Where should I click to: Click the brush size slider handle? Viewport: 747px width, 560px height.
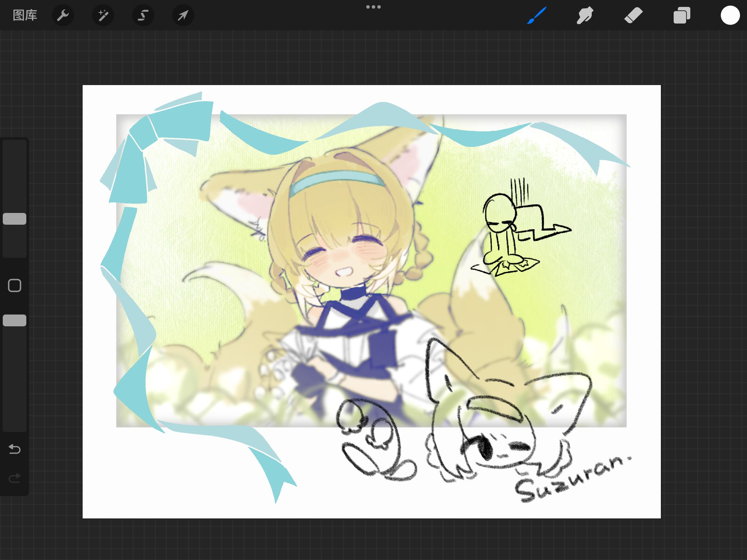point(15,219)
